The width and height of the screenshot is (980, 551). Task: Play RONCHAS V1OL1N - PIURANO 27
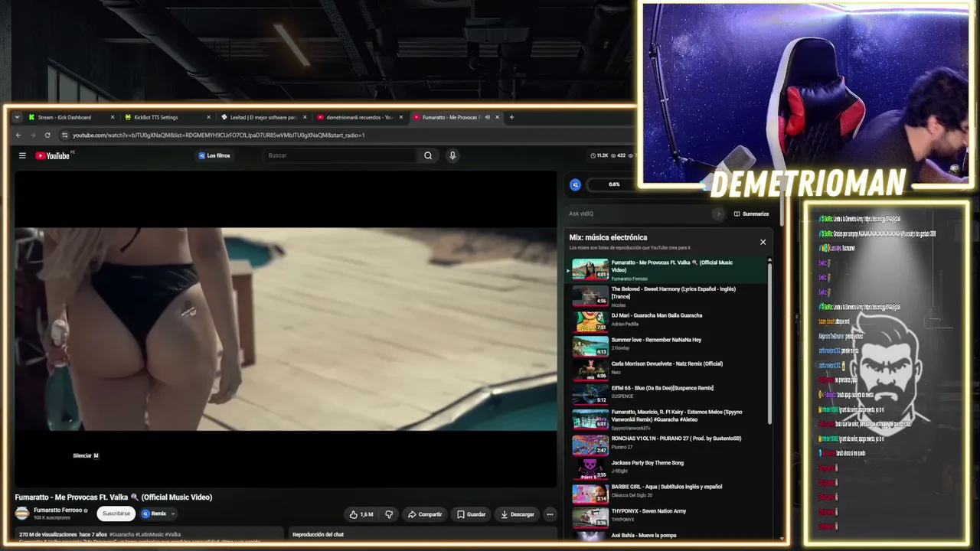[x=666, y=444]
